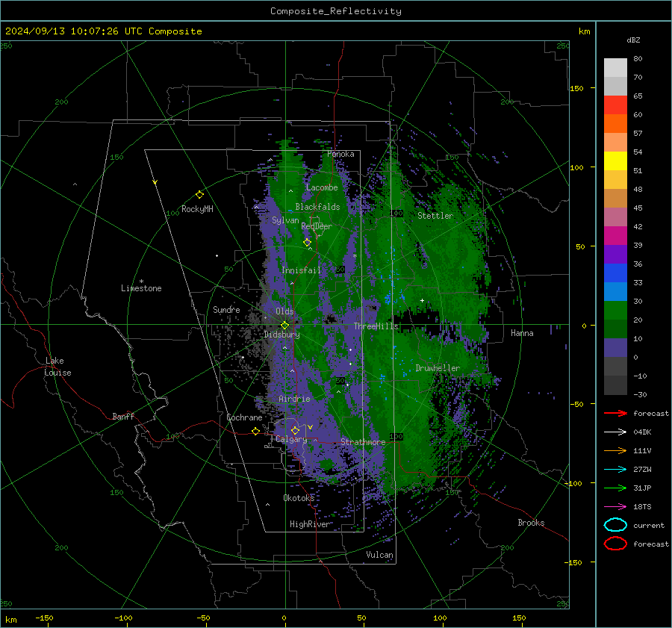Click the Okotoks town label

(x=299, y=497)
